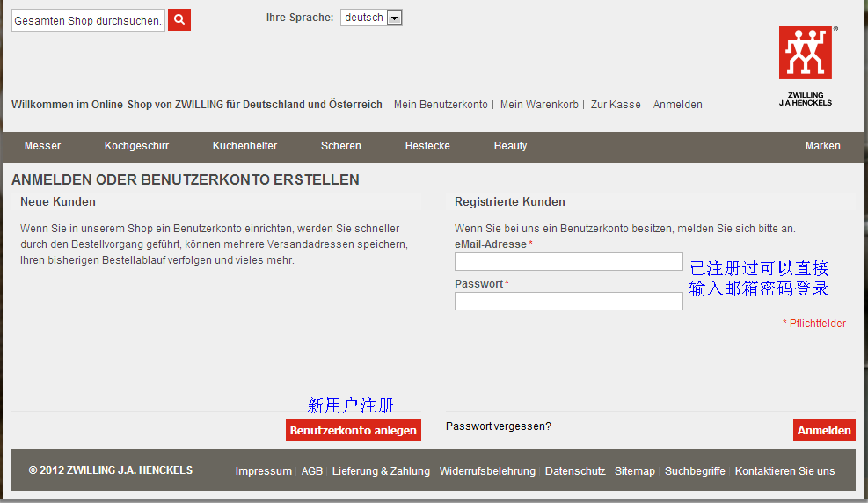The image size is (868, 503).
Task: Focus the shop search text field
Action: coord(88,20)
